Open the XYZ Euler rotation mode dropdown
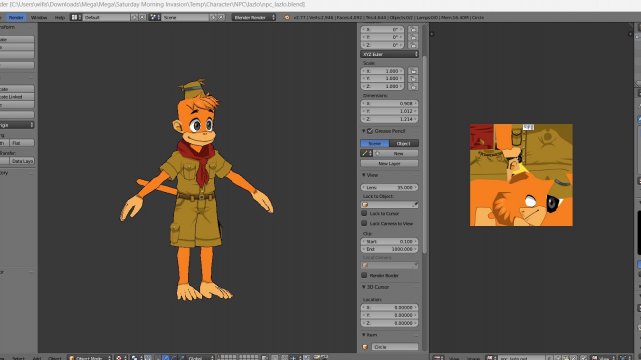 [x=389, y=54]
